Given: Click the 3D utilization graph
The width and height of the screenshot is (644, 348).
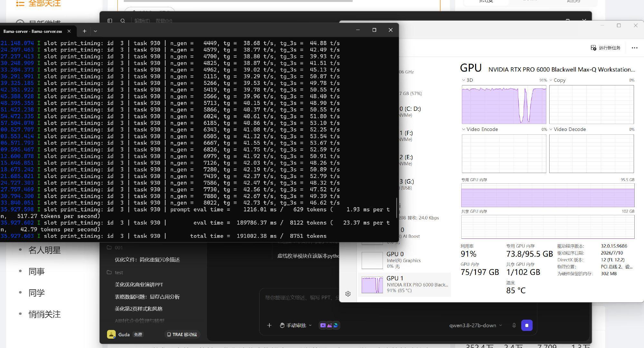Looking at the screenshot, I should tap(504, 104).
